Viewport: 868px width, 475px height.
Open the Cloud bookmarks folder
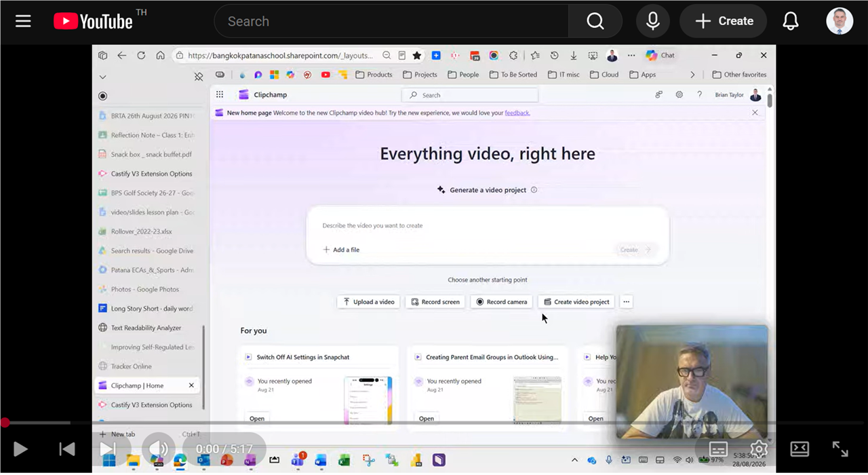click(604, 75)
